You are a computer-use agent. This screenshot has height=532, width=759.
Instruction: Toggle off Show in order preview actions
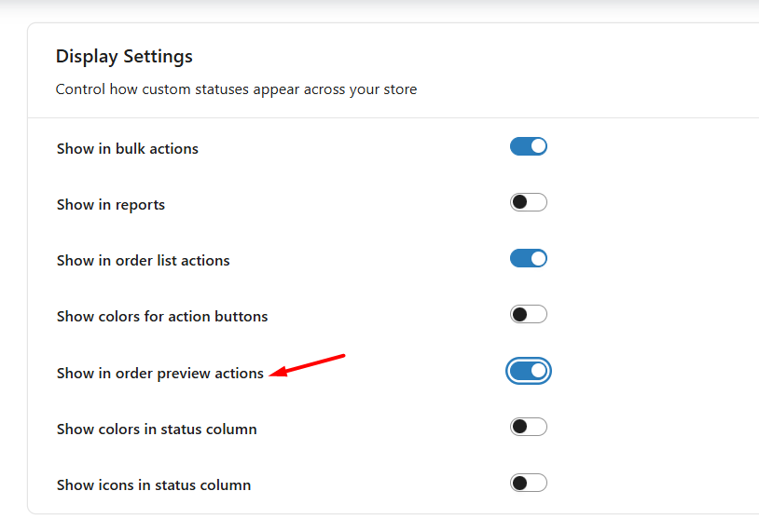[x=529, y=371]
